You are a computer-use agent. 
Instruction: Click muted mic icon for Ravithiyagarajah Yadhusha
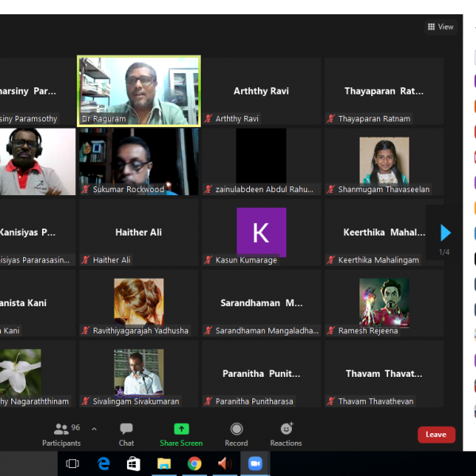(x=86, y=330)
